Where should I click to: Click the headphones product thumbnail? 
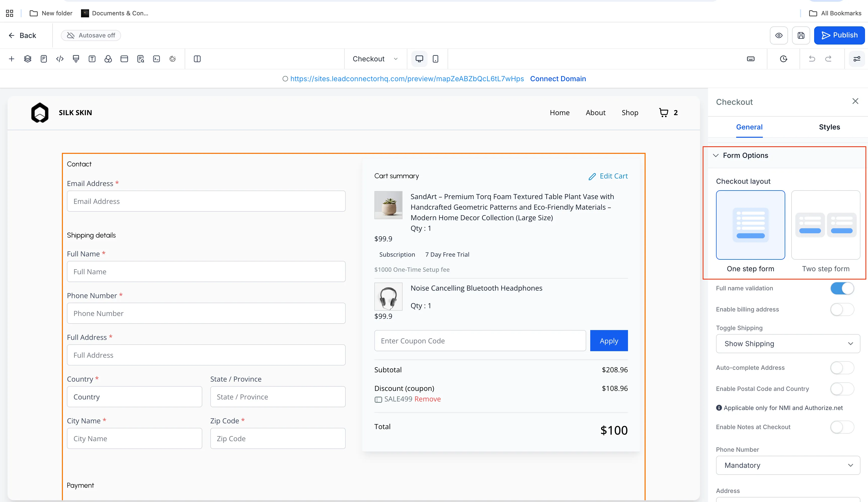pyautogui.click(x=388, y=297)
